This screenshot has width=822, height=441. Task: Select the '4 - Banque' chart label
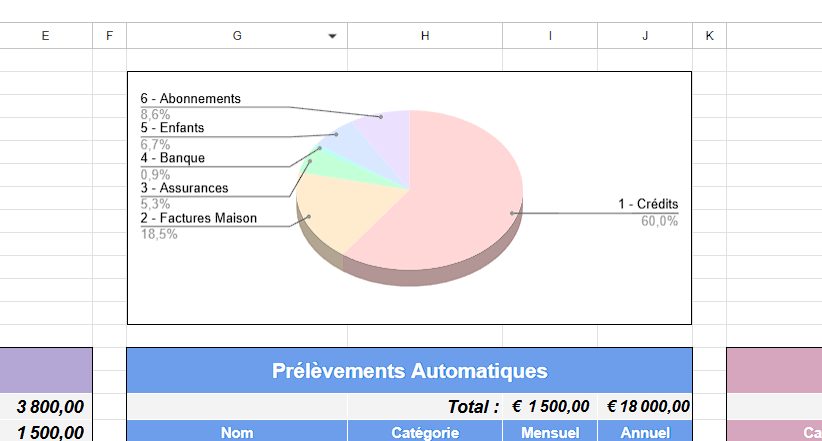point(173,158)
